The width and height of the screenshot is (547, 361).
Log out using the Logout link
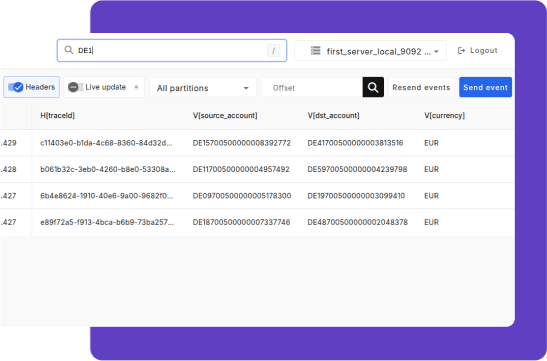[477, 51]
